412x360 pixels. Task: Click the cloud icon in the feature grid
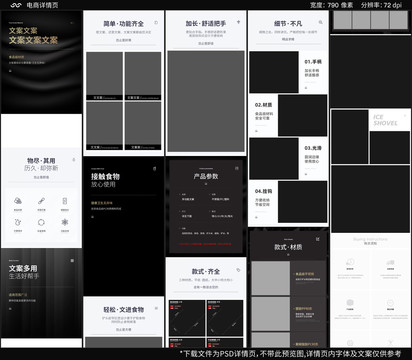click(18, 201)
